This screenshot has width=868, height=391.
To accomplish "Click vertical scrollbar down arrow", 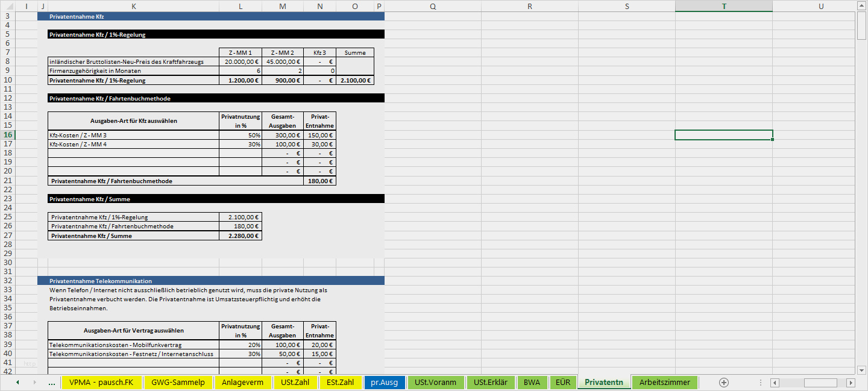I will pos(862,370).
